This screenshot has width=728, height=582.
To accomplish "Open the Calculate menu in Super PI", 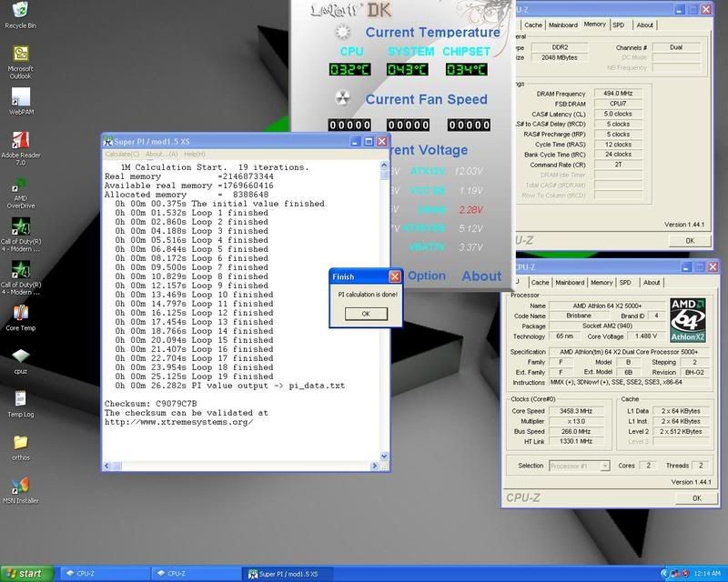I will (121, 155).
